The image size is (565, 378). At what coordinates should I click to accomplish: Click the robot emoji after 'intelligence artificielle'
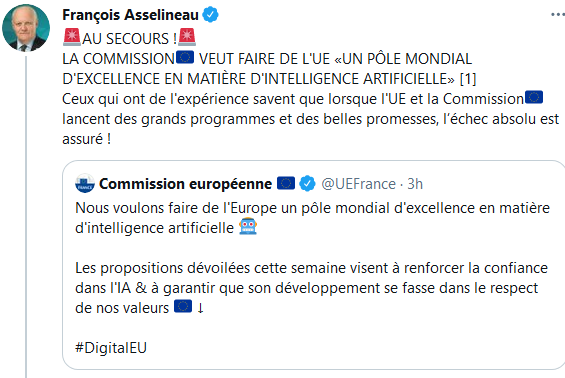pos(248,226)
